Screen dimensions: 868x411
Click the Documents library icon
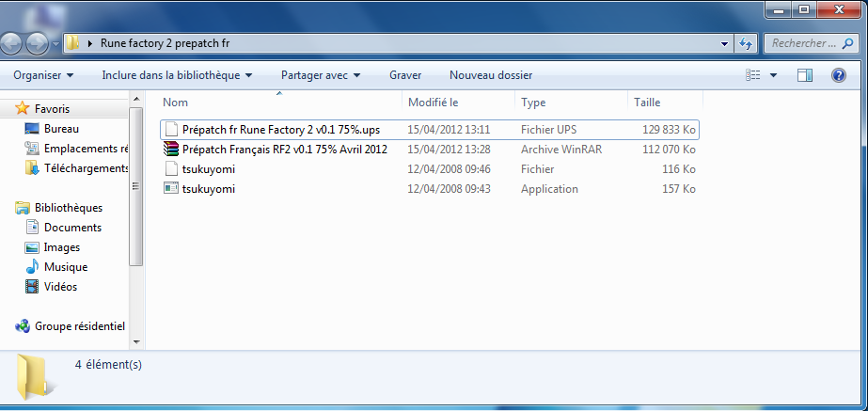(32, 227)
